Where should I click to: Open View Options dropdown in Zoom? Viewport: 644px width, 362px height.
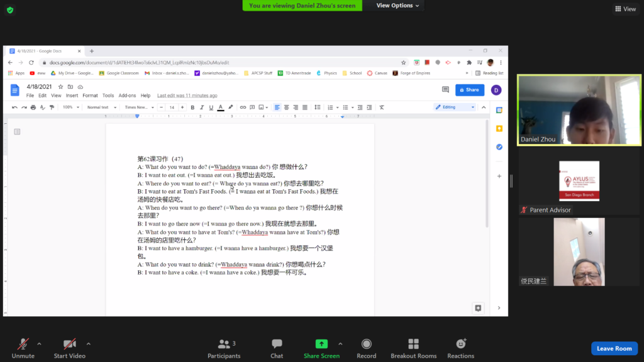tap(397, 5)
